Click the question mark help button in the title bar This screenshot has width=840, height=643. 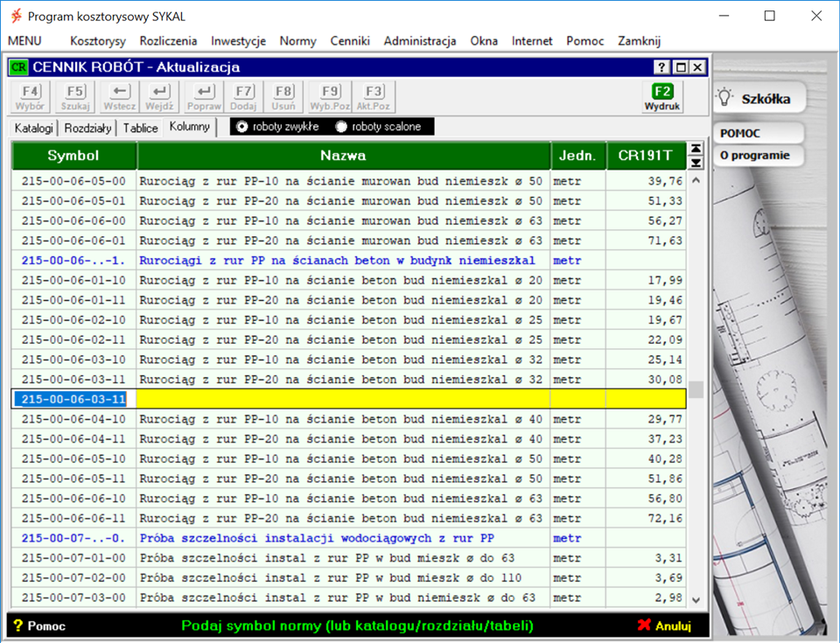[661, 67]
